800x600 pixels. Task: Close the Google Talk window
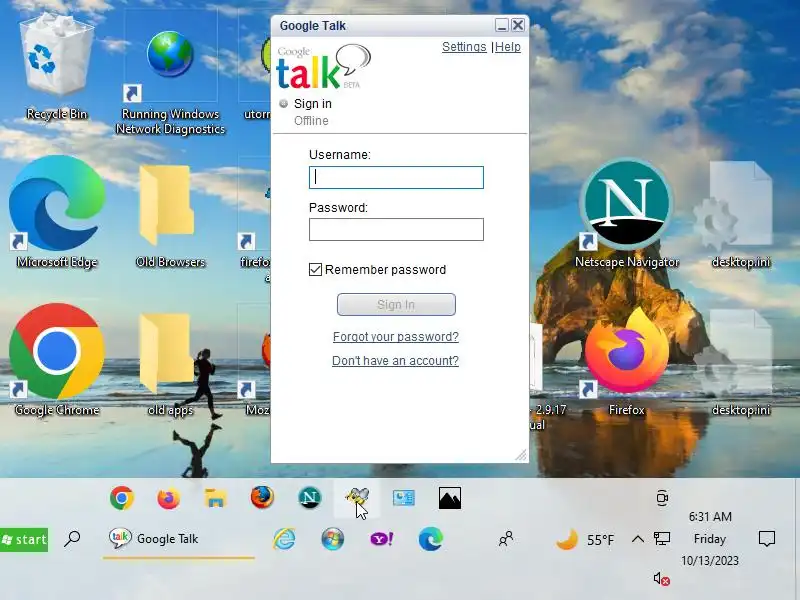point(518,25)
